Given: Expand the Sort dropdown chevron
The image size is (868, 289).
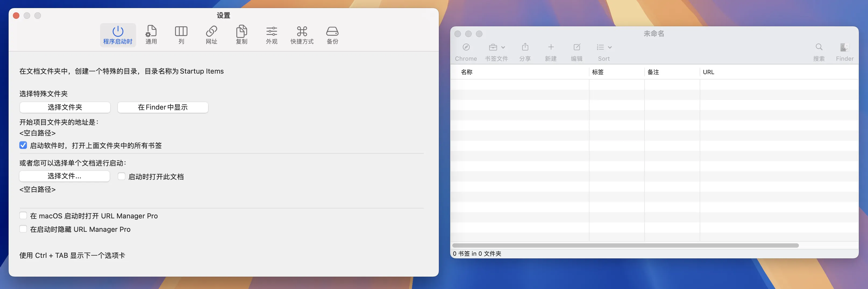Looking at the screenshot, I should pos(610,48).
